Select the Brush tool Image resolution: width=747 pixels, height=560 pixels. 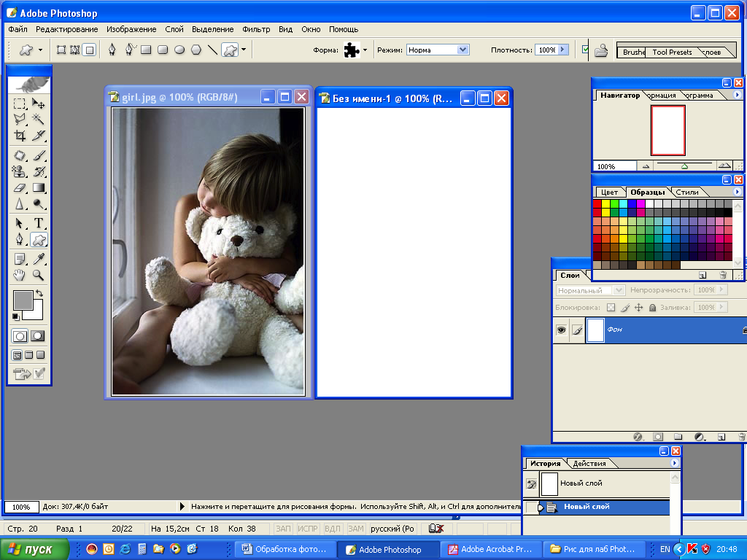coord(38,155)
